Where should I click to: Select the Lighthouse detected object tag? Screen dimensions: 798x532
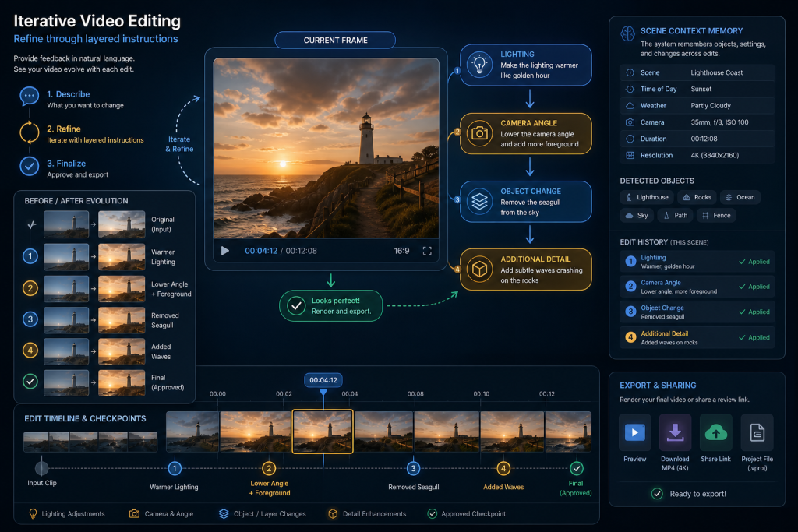647,197
